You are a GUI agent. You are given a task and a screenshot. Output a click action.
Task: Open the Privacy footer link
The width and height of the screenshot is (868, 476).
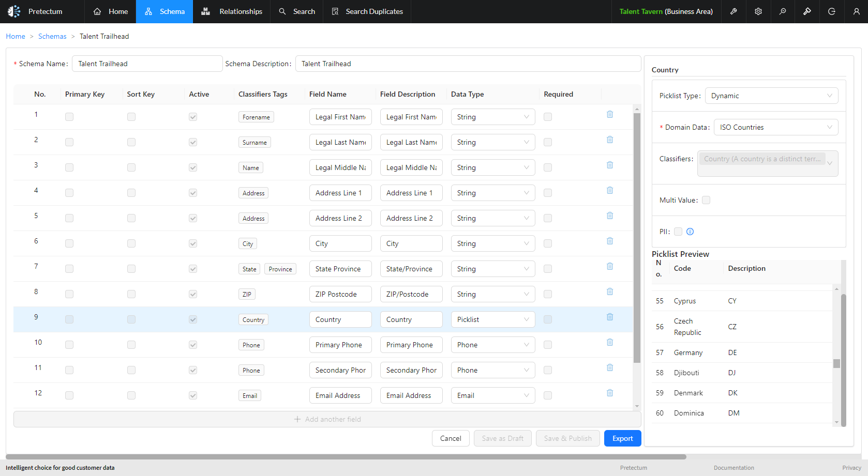click(851, 468)
